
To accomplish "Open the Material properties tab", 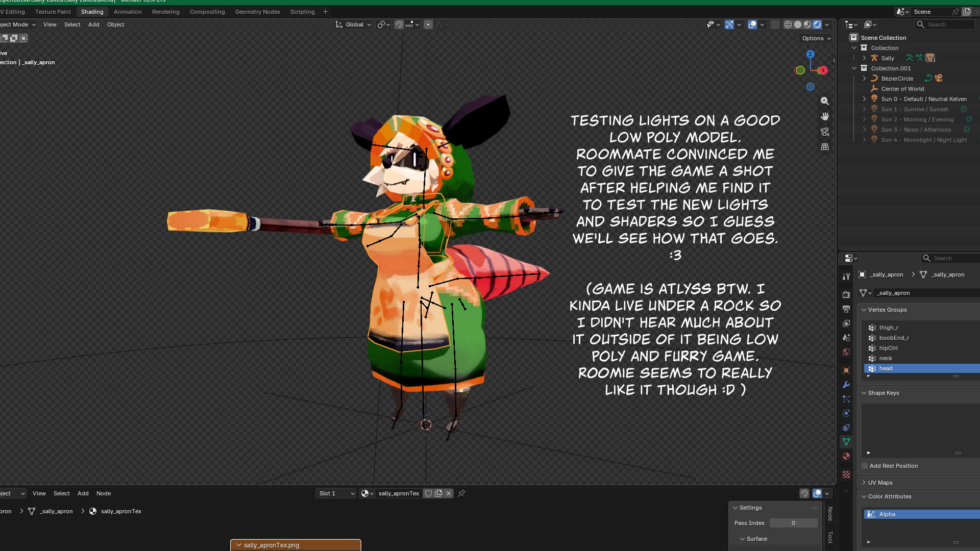I will pyautogui.click(x=846, y=456).
